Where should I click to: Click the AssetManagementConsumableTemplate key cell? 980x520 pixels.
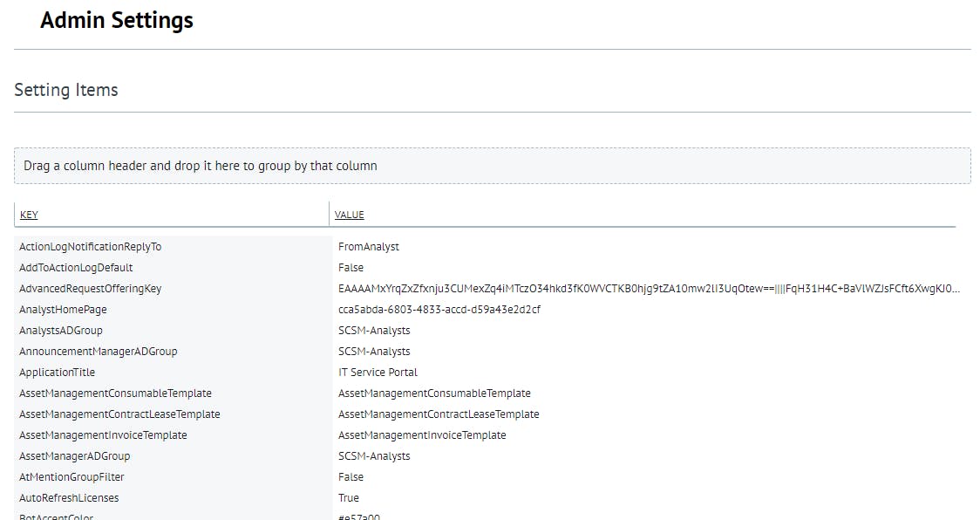click(115, 393)
